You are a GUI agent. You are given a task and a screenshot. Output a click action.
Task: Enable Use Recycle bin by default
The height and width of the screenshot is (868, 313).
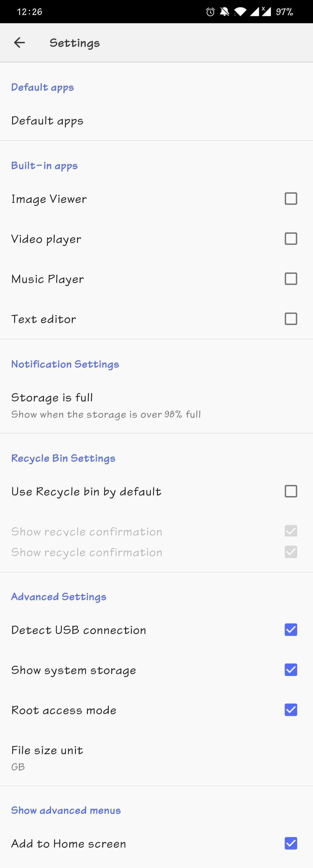coord(291,491)
